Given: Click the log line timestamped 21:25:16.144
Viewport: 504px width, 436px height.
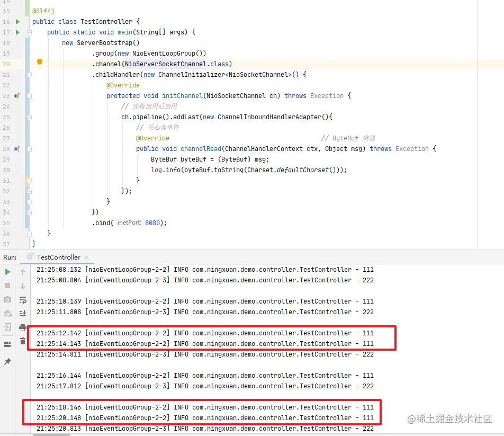Looking at the screenshot, I should [205, 376].
